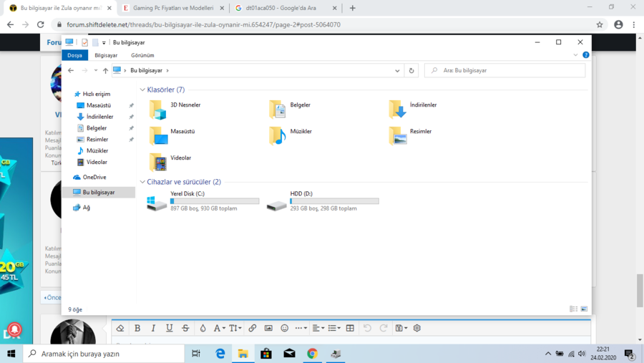This screenshot has height=363, width=644.
Task: Select Videolar in navigation pane
Action: click(x=97, y=162)
